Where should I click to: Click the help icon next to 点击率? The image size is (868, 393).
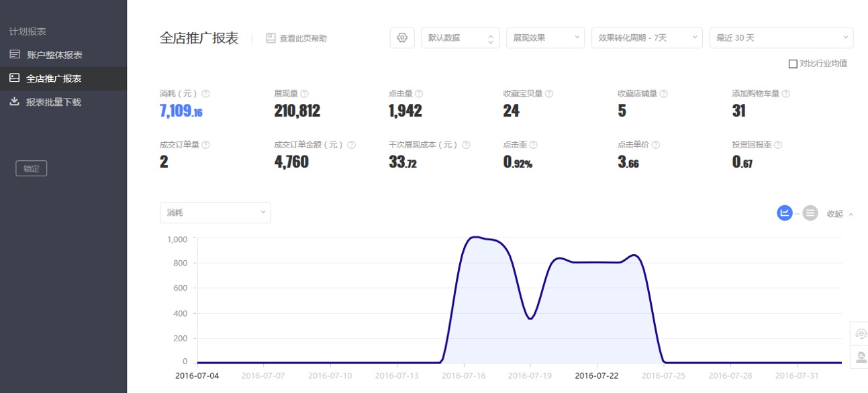pyautogui.click(x=533, y=145)
